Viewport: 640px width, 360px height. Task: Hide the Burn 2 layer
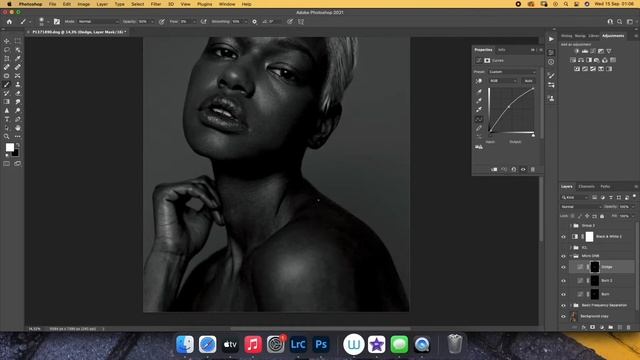563,281
